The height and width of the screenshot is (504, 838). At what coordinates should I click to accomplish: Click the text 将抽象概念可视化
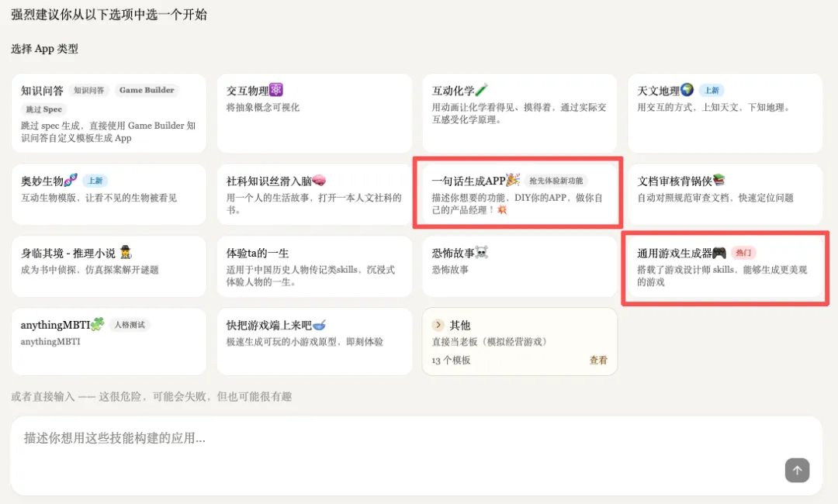[263, 107]
